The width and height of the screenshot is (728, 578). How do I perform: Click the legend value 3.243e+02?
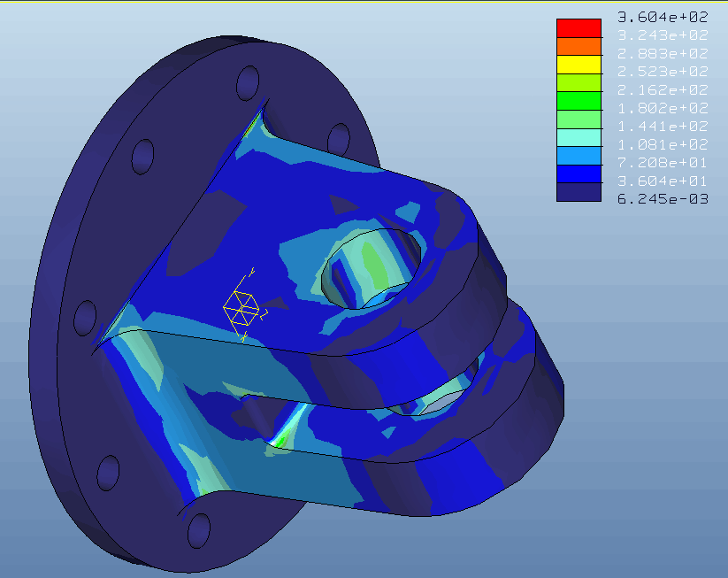663,35
